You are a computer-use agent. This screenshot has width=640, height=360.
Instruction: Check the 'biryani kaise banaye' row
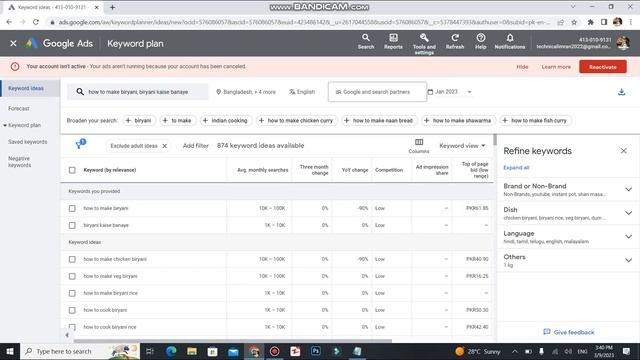pyautogui.click(x=72, y=225)
